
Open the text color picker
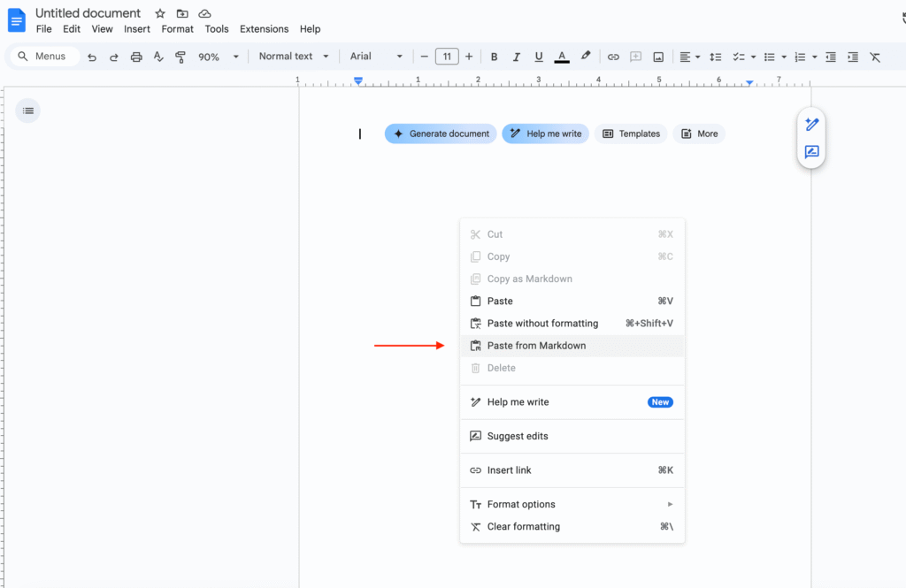coord(561,57)
